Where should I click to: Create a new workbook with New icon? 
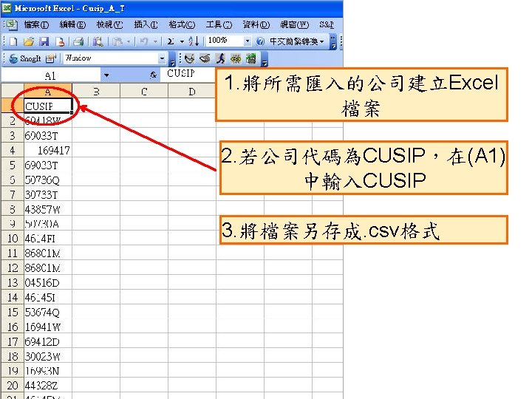(x=13, y=41)
